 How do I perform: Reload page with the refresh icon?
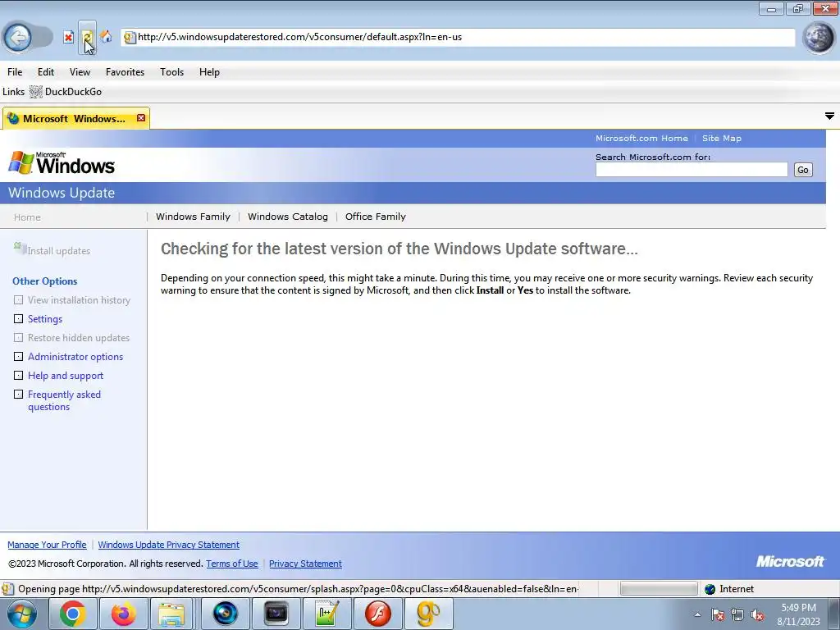(87, 37)
